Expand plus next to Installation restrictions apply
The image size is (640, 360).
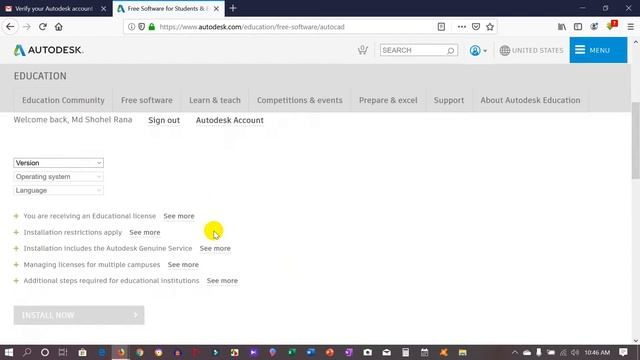coord(16,232)
